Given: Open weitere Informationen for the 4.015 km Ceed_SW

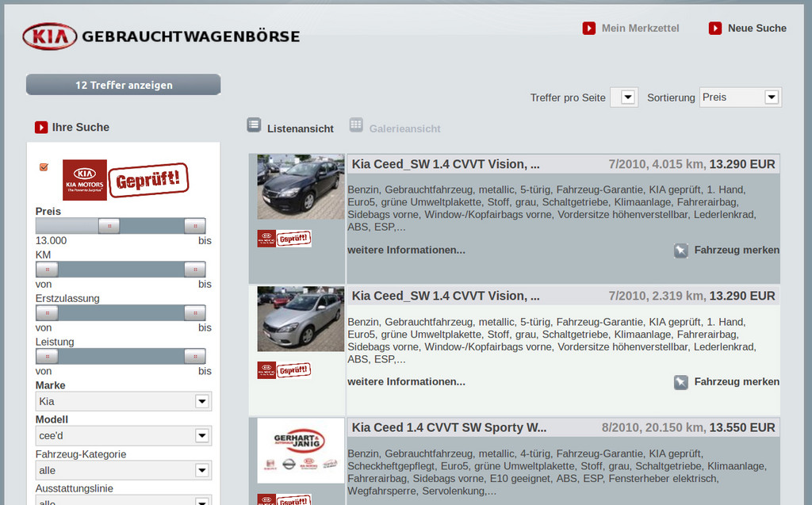Looking at the screenshot, I should click(x=407, y=251).
